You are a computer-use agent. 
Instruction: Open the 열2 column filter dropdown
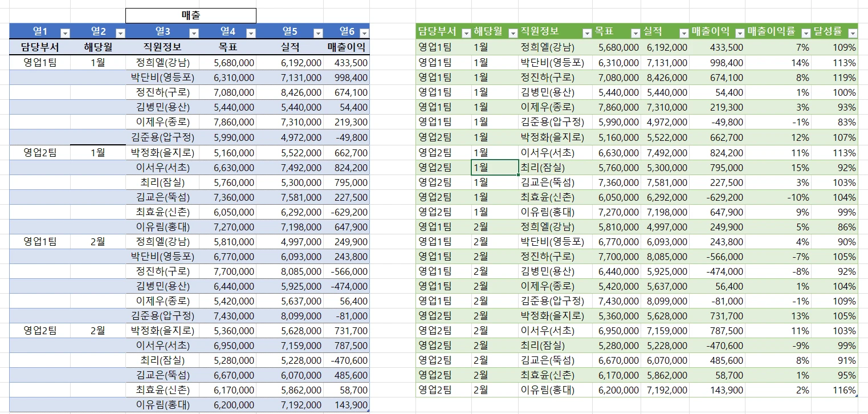click(120, 33)
